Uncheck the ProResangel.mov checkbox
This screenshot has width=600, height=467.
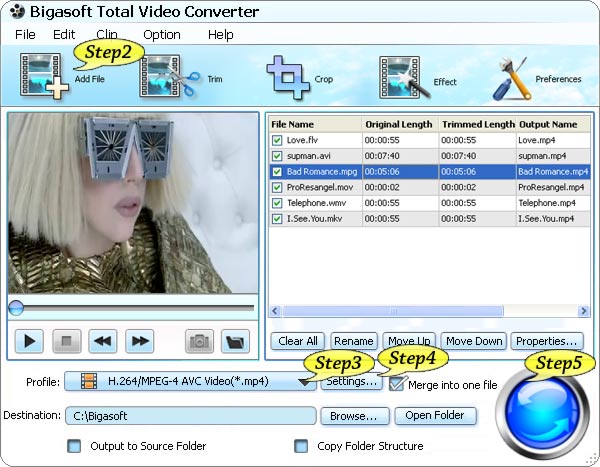coord(277,187)
